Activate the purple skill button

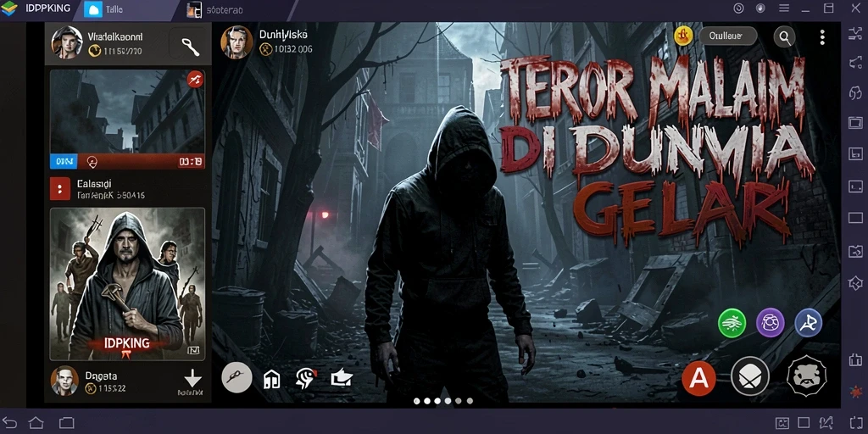pyautogui.click(x=770, y=323)
